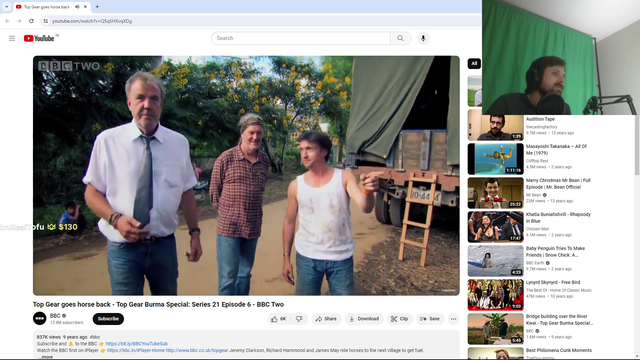Click the 837K views 9 years ago text
This screenshot has width=640, height=360.
62,337
